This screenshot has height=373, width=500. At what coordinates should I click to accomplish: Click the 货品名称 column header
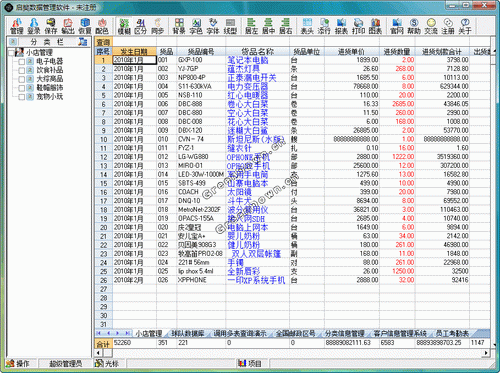258,51
